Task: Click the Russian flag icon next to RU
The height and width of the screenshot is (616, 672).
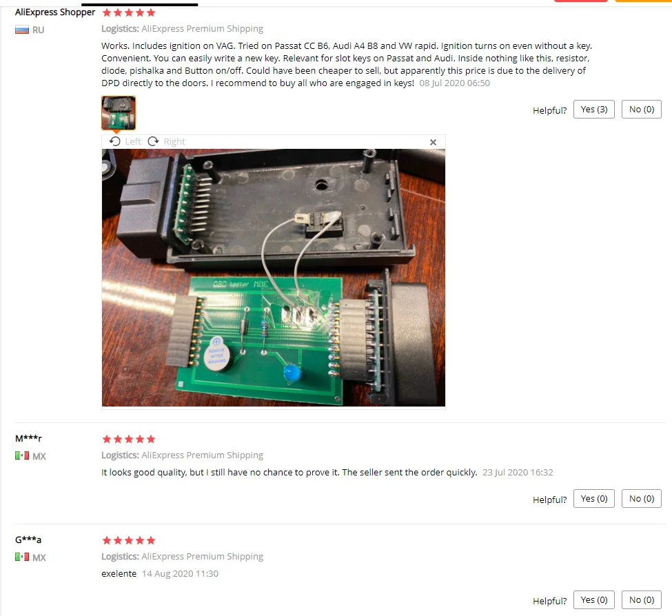Action: coord(22,30)
